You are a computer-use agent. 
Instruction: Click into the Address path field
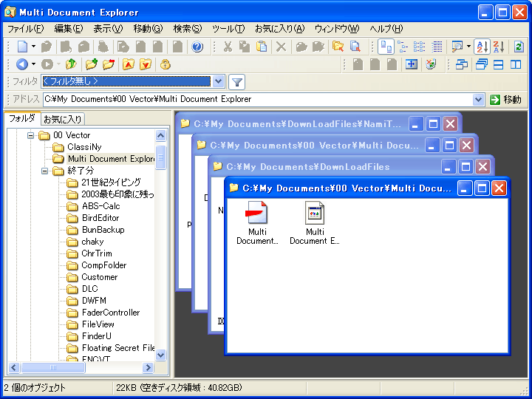[258, 99]
